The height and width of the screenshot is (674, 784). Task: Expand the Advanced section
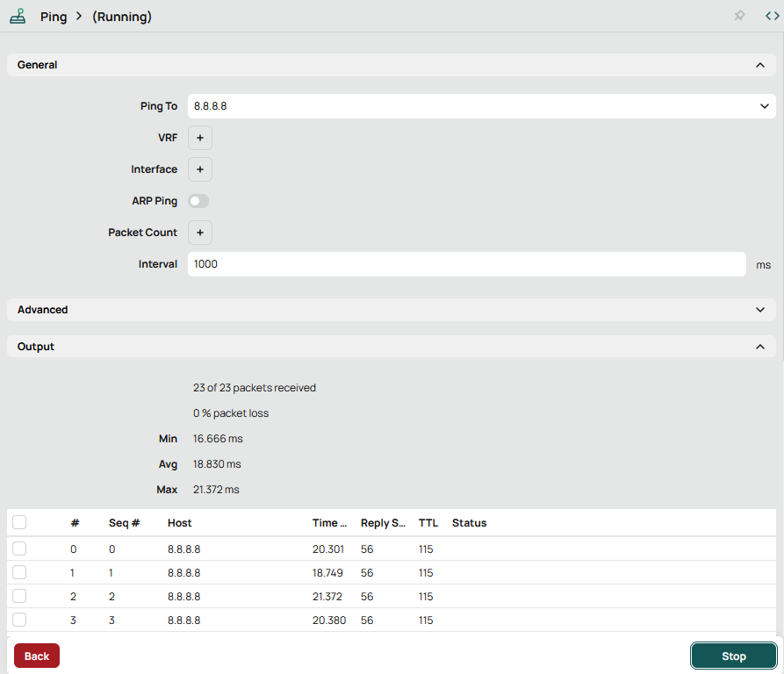759,310
